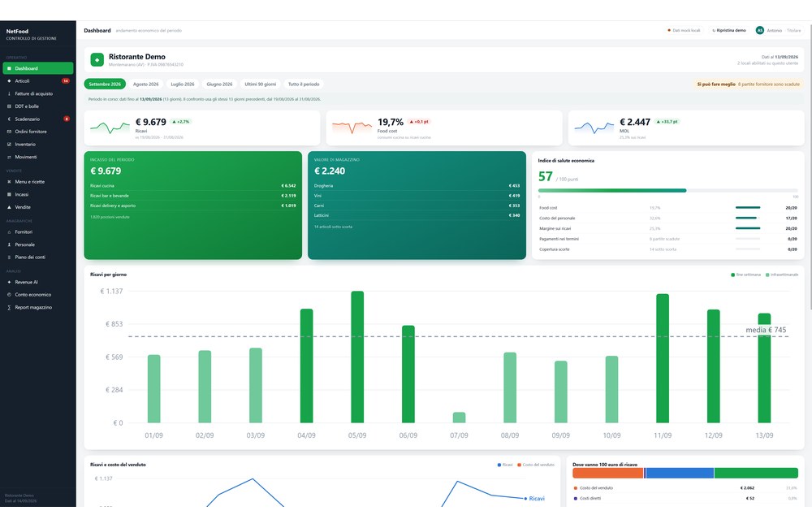This screenshot has width=812, height=528.
Task: Click the Copertura scorte row
Action: (x=668, y=249)
